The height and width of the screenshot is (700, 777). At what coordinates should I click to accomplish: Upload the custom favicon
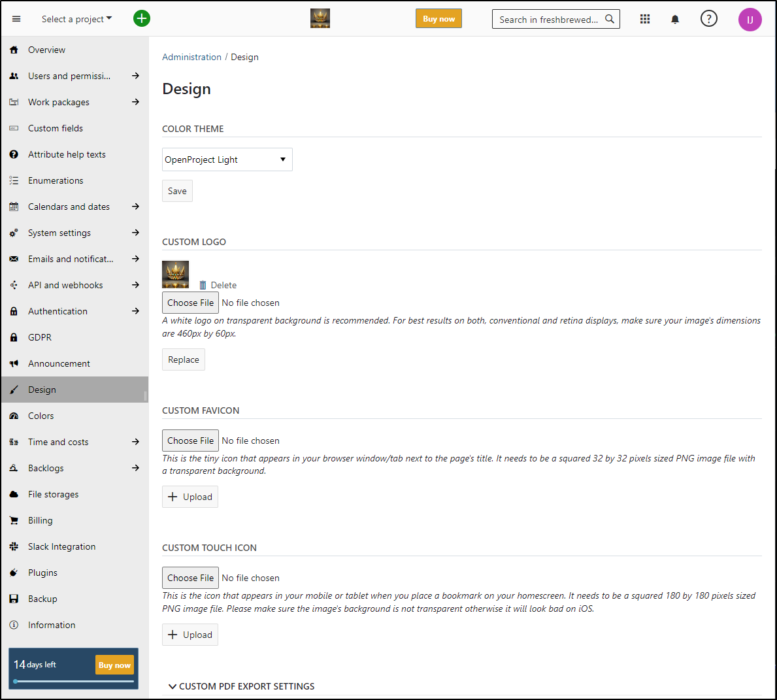pyautogui.click(x=190, y=497)
